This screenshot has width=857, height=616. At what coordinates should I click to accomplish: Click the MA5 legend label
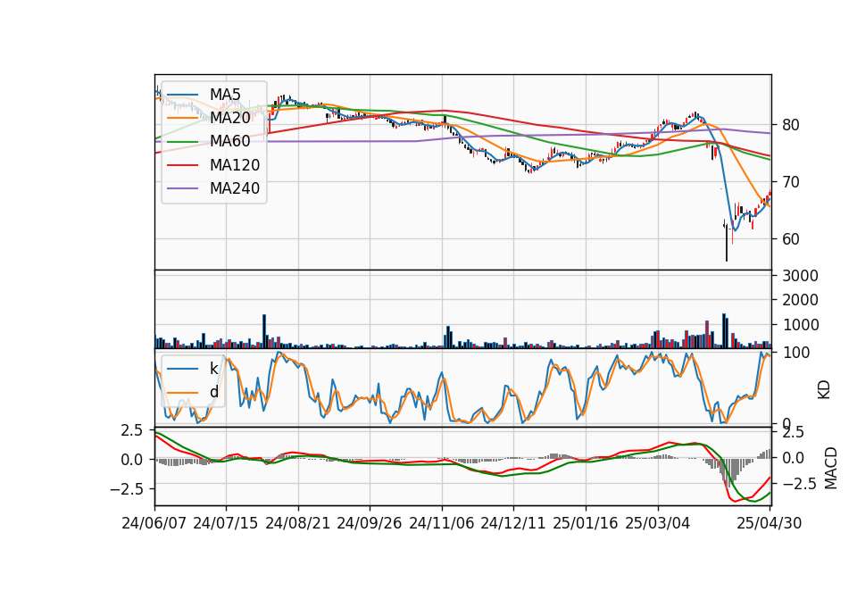pos(225,95)
